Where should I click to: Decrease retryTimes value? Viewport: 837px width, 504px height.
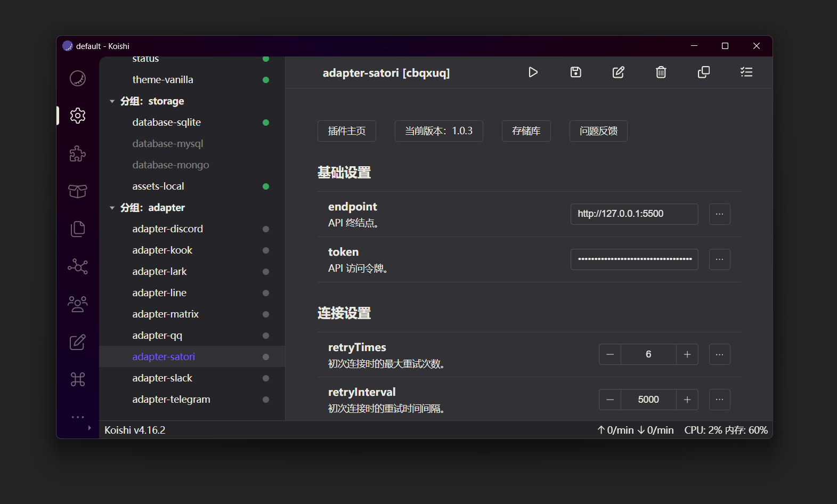point(610,354)
